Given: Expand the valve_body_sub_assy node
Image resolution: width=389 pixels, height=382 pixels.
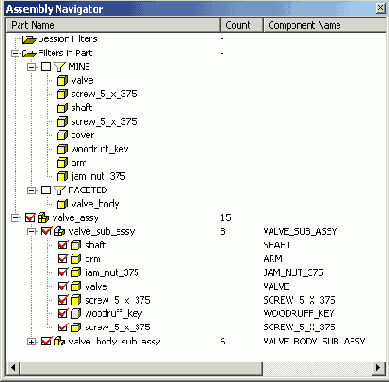Looking at the screenshot, I should click(x=32, y=342).
